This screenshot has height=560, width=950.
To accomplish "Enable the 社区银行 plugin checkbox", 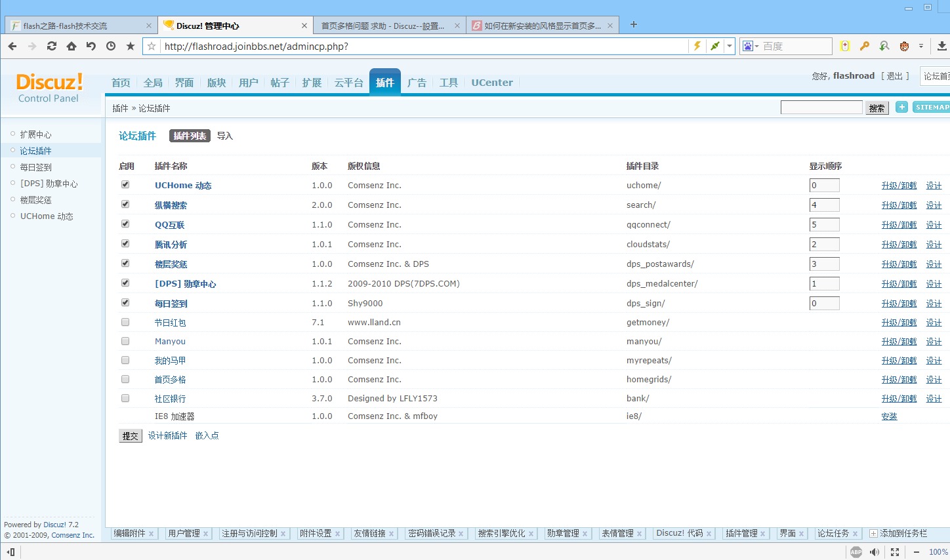I will click(125, 398).
